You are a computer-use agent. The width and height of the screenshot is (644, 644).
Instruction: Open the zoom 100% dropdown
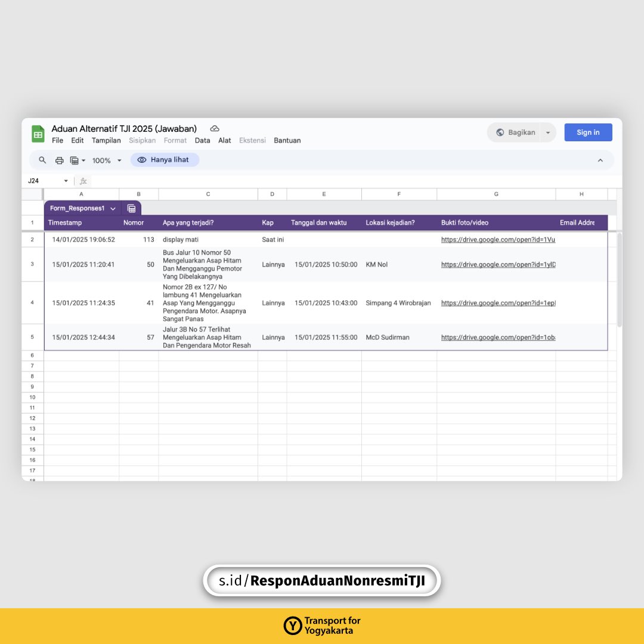(107, 160)
